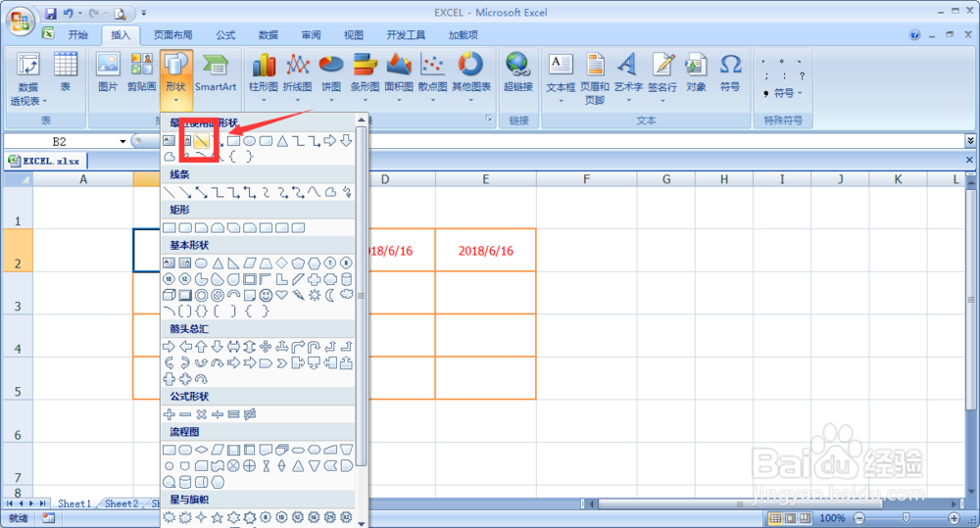This screenshot has width=980, height=528.
Task: Expand the Name Box dropdown arrow
Action: point(122,142)
